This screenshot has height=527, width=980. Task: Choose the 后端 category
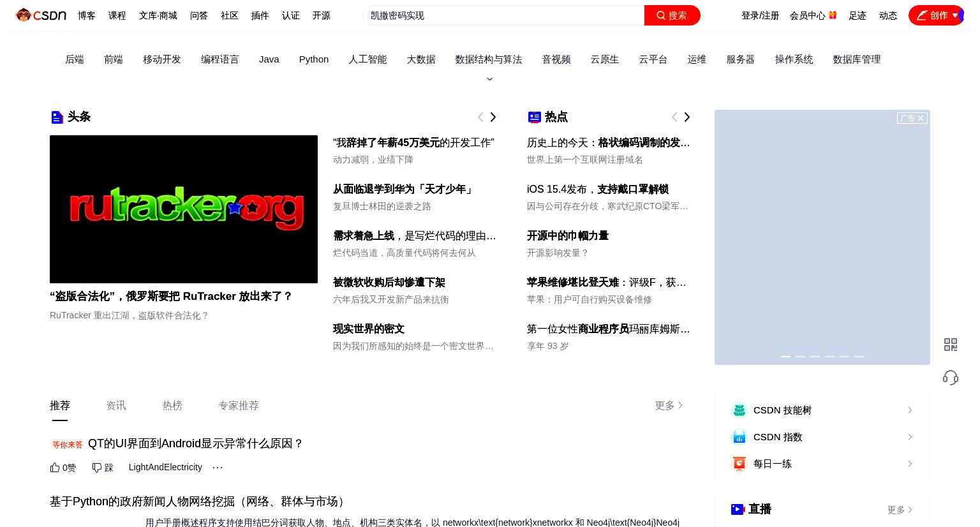coord(75,59)
